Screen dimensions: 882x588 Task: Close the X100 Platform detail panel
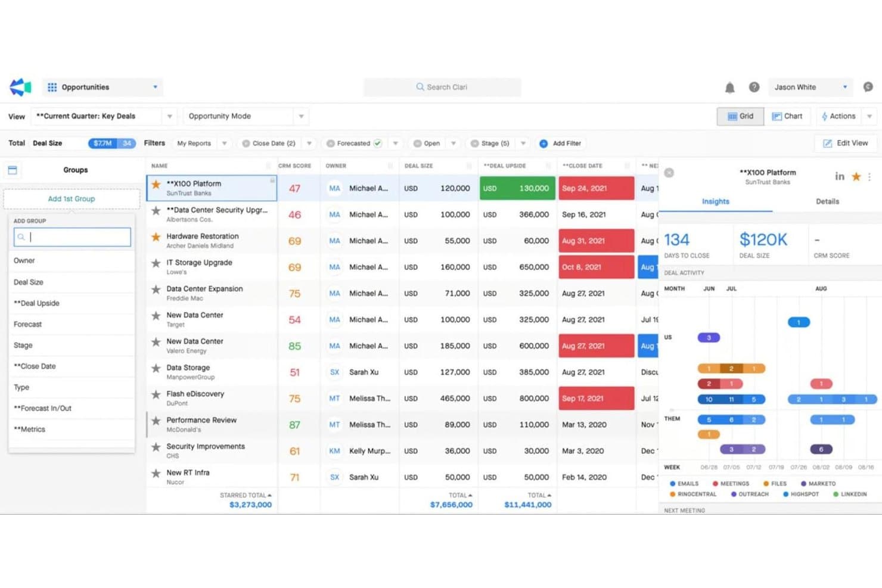(669, 173)
